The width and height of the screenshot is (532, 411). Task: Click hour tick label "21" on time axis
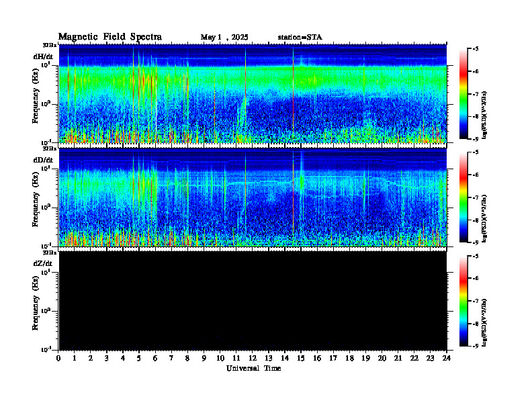pyautogui.click(x=398, y=359)
